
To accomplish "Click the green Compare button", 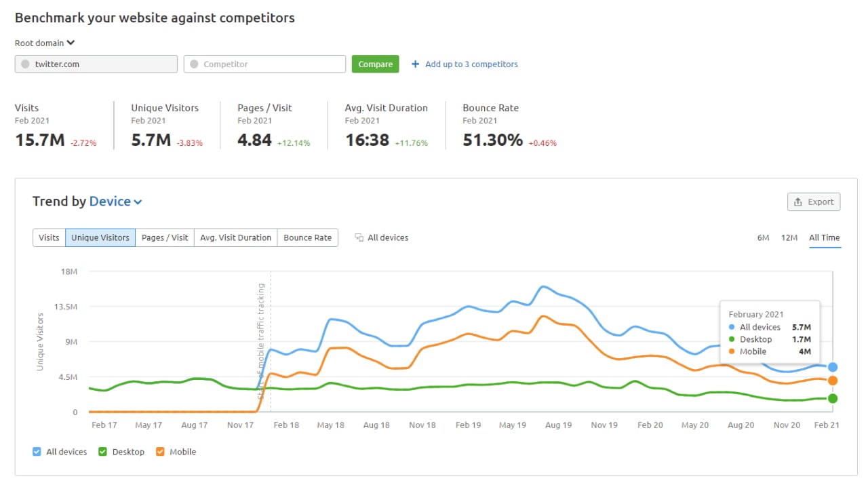I will (x=376, y=64).
